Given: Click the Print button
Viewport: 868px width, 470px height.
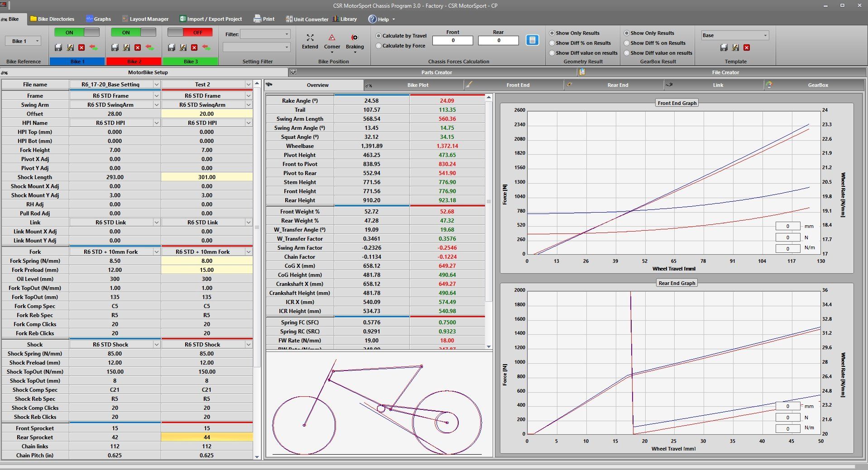Looking at the screenshot, I should point(264,19).
